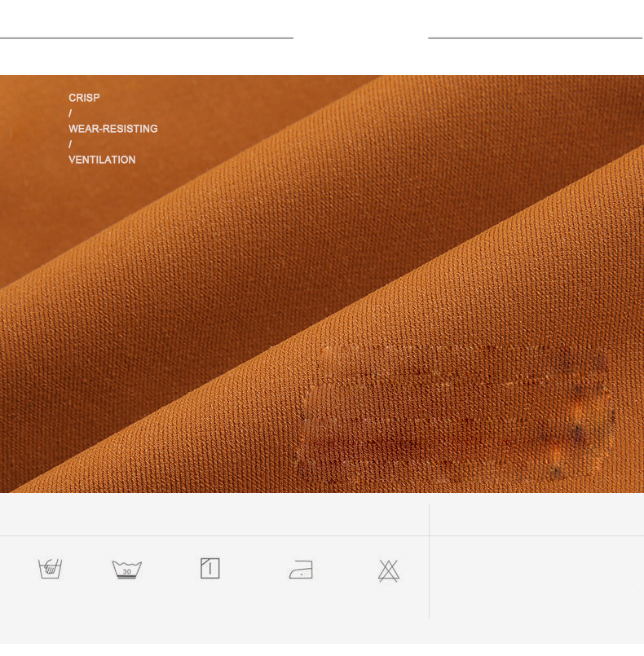The width and height of the screenshot is (644, 656).
Task: Click the empty panel right of the vertical divider
Action: (x=536, y=579)
